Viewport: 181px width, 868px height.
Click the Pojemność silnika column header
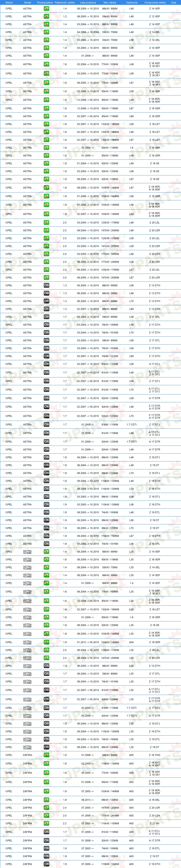tap(65, 2)
